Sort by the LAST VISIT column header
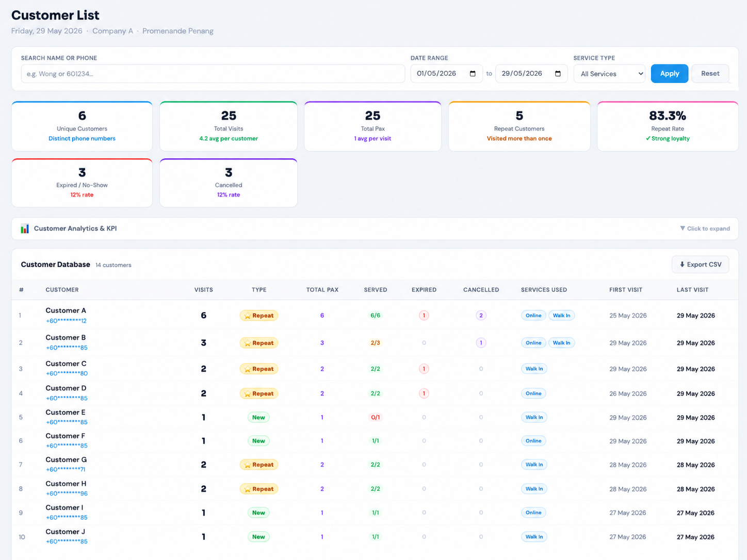This screenshot has height=560, width=747. pyautogui.click(x=692, y=290)
